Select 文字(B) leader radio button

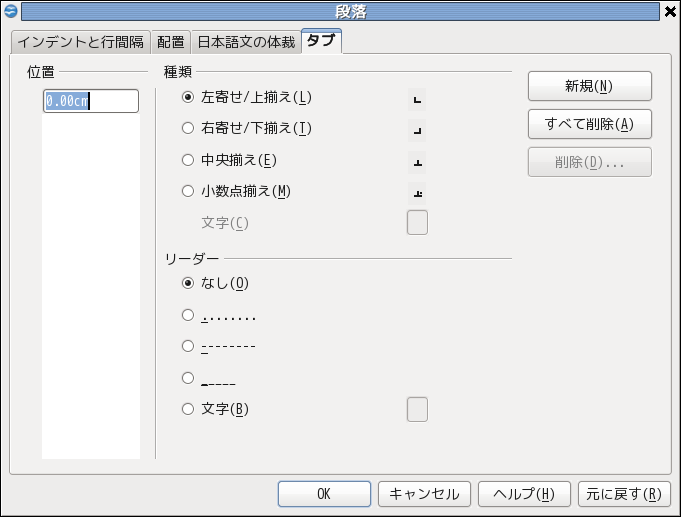(x=188, y=408)
